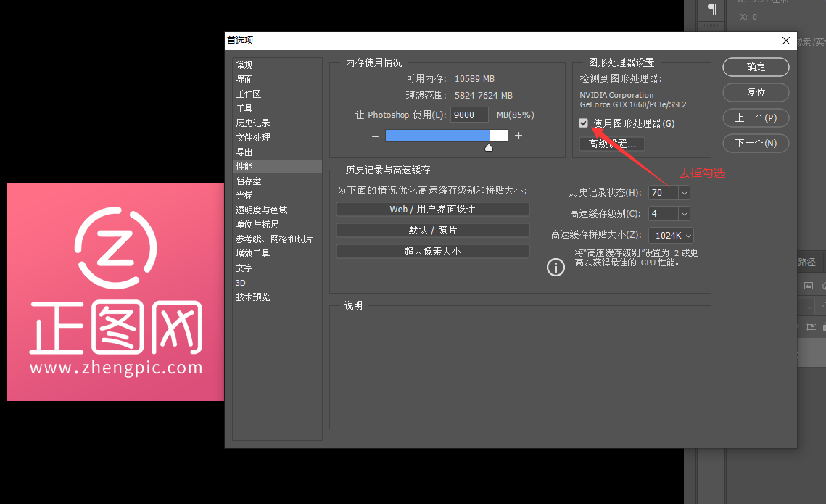Open the 单位与标尺 preferences category
Image resolution: width=826 pixels, height=504 pixels.
(277, 224)
